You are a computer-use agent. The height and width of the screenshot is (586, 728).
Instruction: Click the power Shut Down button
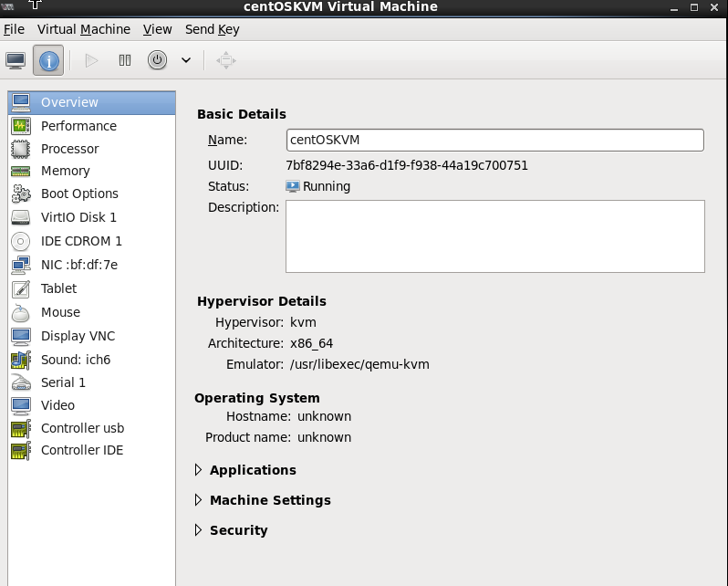tap(158, 60)
